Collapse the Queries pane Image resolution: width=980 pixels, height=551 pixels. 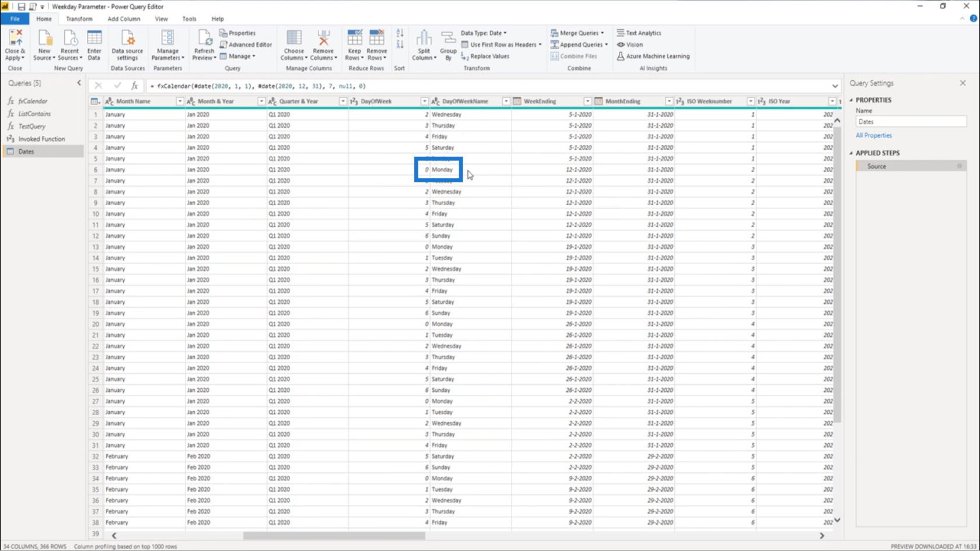[x=79, y=83]
